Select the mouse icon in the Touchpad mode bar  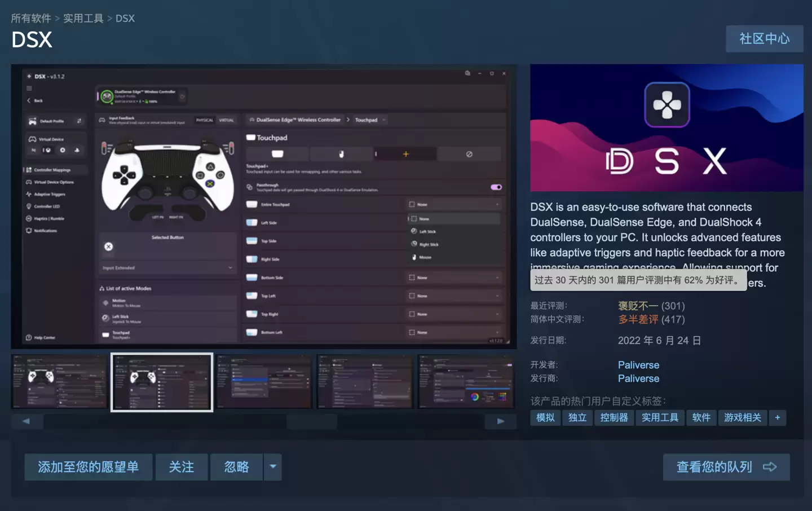point(341,153)
